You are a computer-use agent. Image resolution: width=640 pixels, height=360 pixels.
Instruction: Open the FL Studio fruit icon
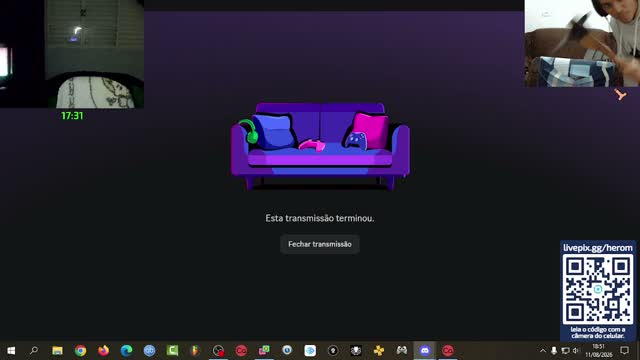(195, 351)
